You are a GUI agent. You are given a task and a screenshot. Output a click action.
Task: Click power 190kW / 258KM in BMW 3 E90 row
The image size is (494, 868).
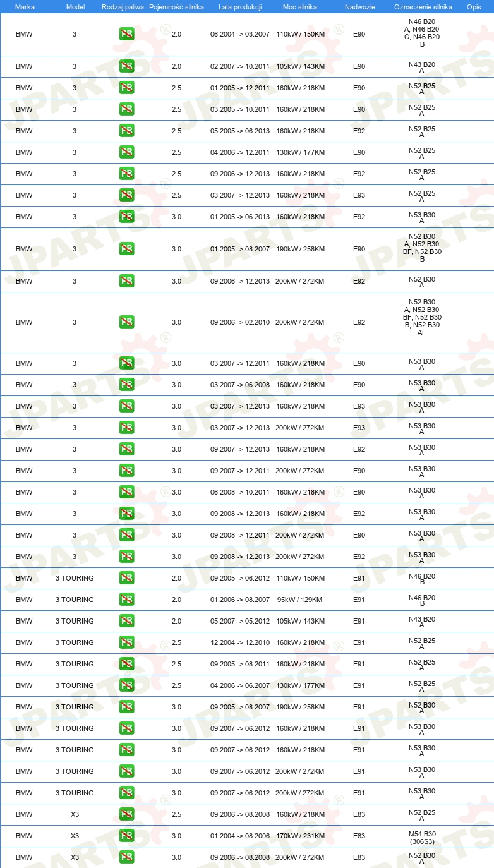[300, 249]
